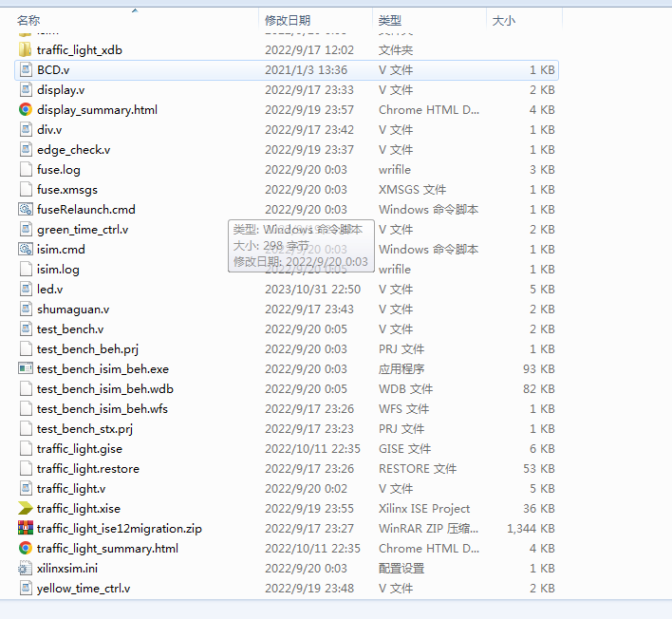Image resolution: width=672 pixels, height=619 pixels.
Task: Click the fuseRelaunch.cmd script icon
Action: [x=26, y=209]
